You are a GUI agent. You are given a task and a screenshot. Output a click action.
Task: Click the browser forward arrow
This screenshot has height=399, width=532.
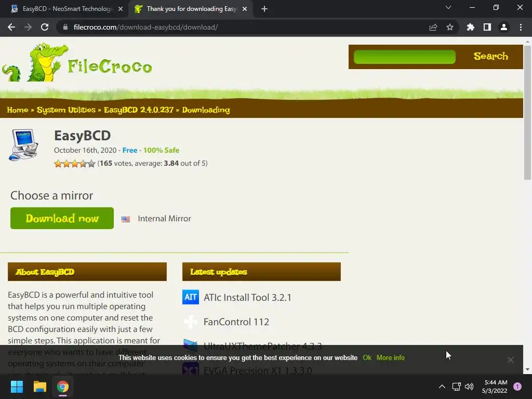[x=28, y=27]
